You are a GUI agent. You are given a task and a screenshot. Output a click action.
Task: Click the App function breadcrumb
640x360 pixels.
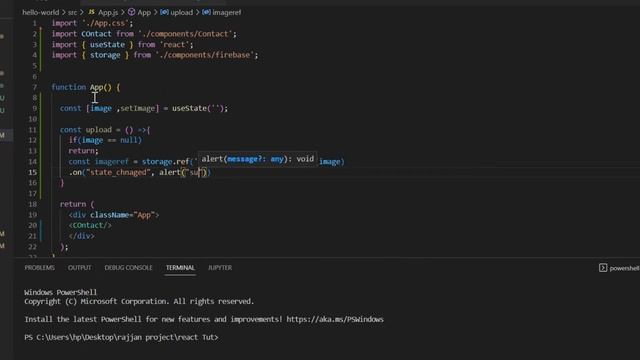pos(144,13)
